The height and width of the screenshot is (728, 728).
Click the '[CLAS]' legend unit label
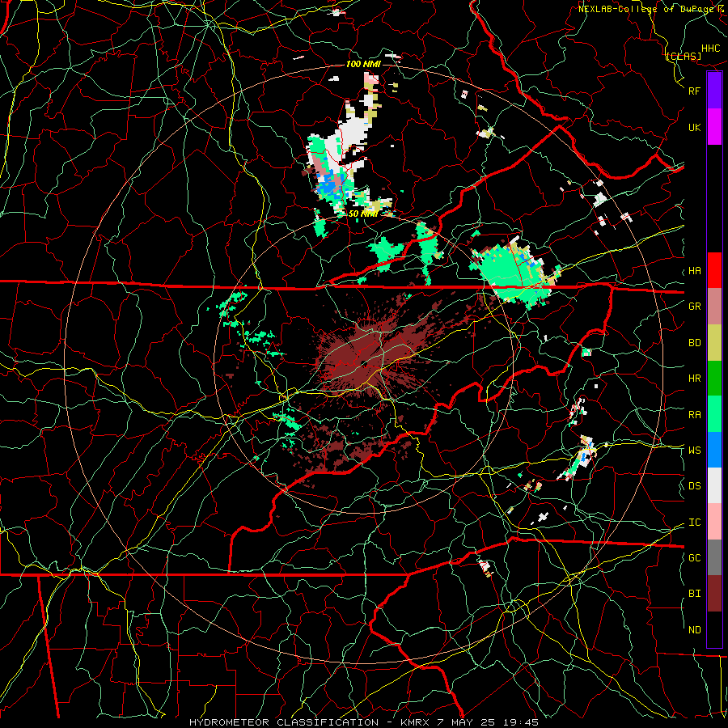point(683,56)
